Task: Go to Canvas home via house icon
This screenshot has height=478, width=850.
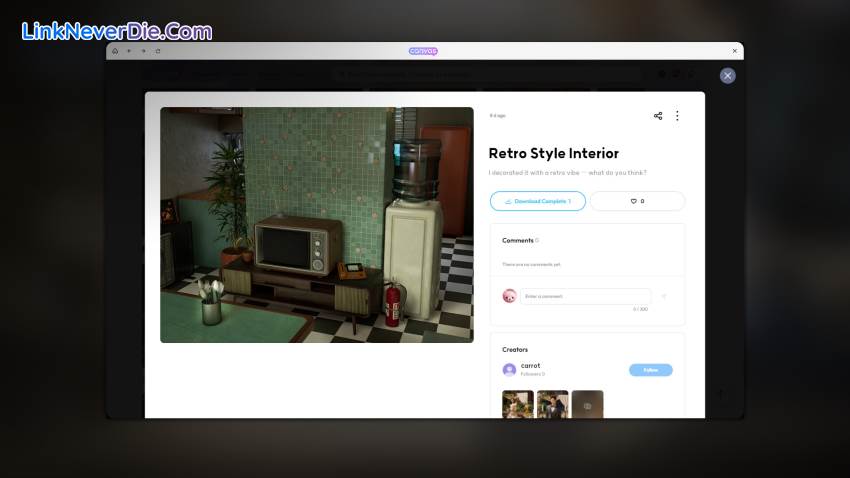Action: 115,51
